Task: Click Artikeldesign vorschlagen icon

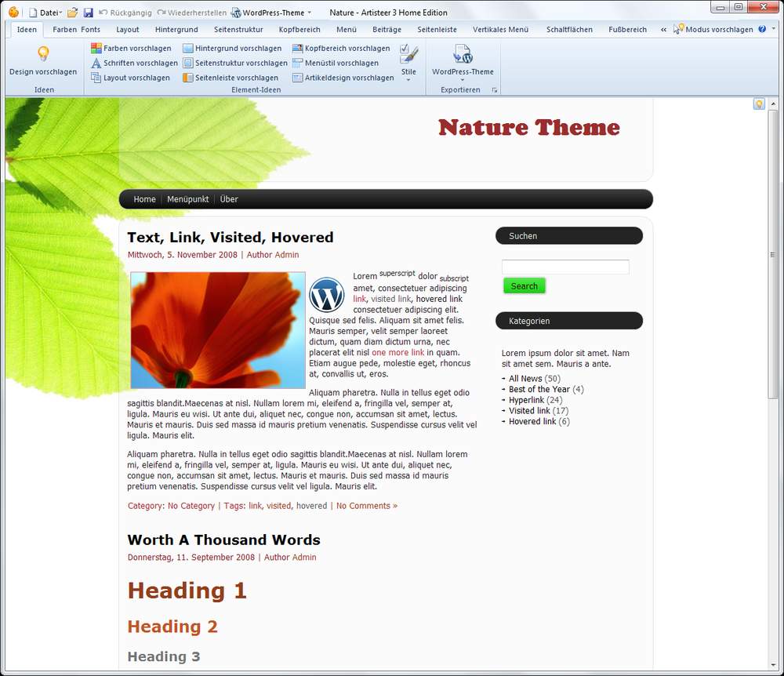Action: coord(297,78)
